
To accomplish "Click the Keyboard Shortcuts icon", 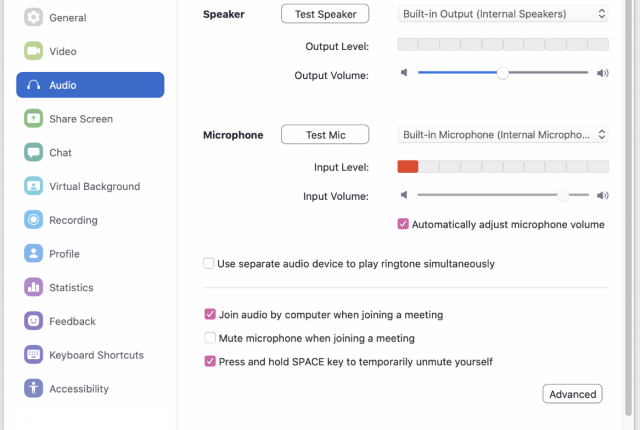I will 33,355.
